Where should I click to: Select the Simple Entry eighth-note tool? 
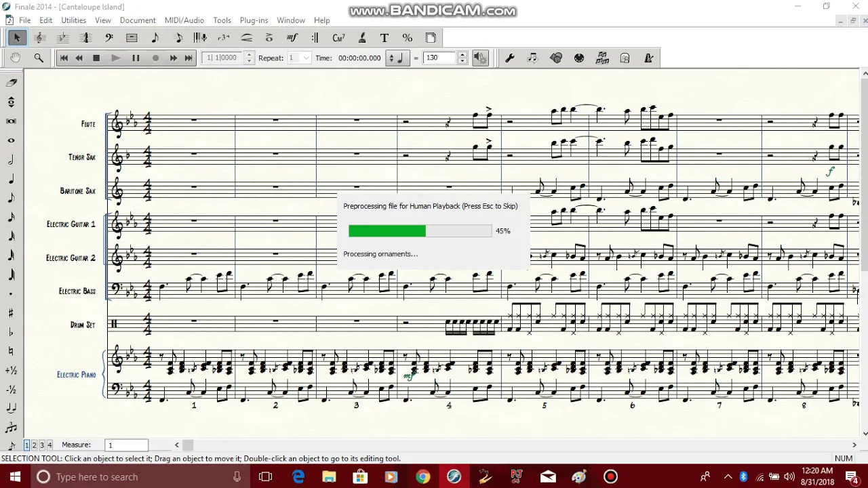155,38
